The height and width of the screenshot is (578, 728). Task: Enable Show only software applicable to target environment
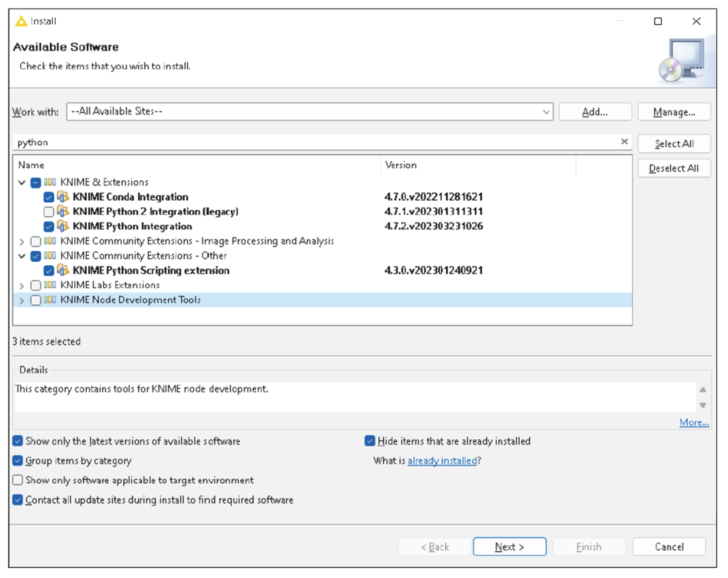click(x=18, y=480)
